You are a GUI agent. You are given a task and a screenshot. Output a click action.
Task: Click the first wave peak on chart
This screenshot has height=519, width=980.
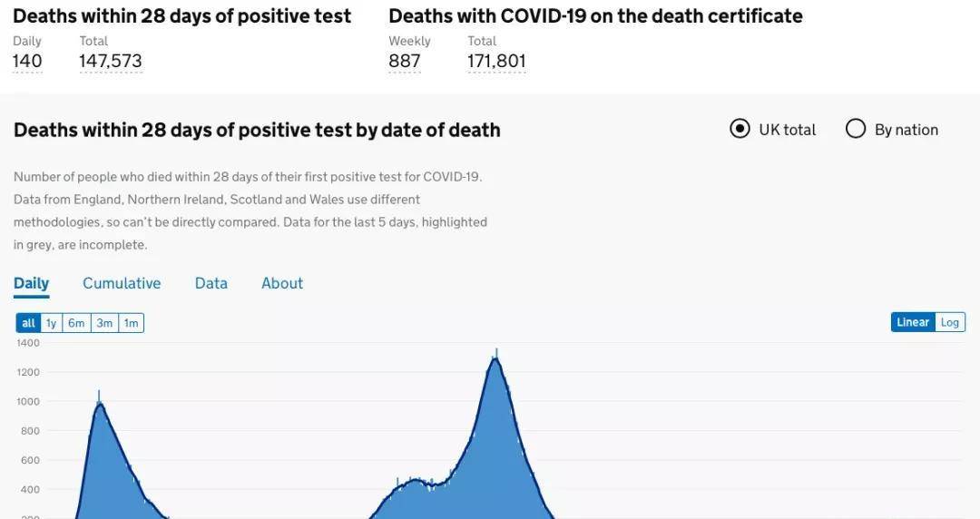click(x=99, y=405)
